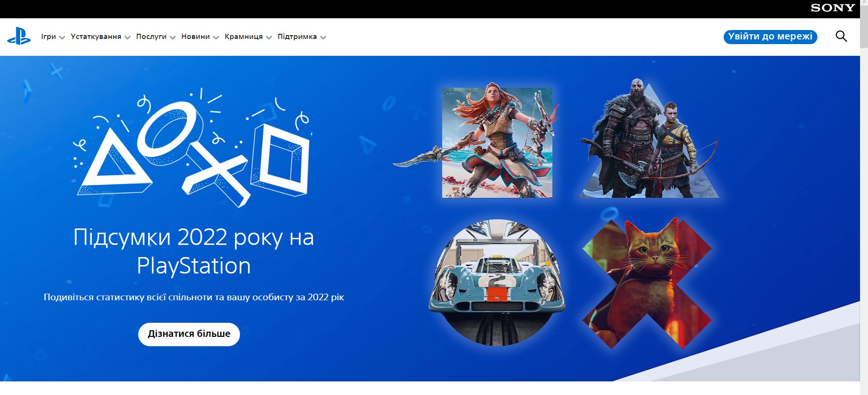Open the Послуги menu
868x395 pixels.
(x=151, y=37)
